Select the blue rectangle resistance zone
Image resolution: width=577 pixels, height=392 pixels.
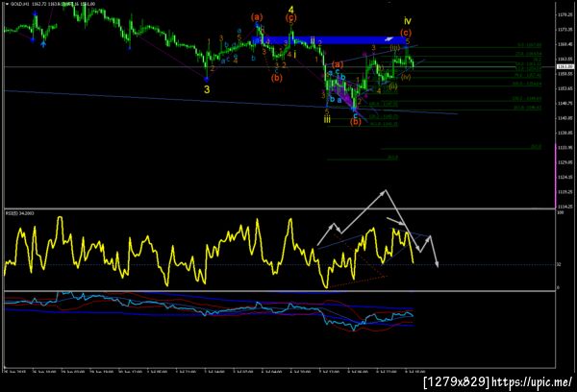(x=329, y=39)
